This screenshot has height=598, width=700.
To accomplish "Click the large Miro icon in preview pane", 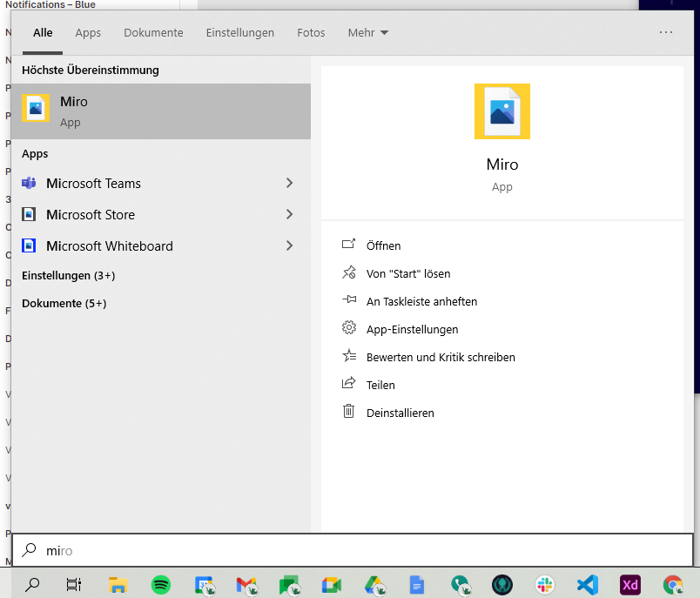I will (502, 111).
